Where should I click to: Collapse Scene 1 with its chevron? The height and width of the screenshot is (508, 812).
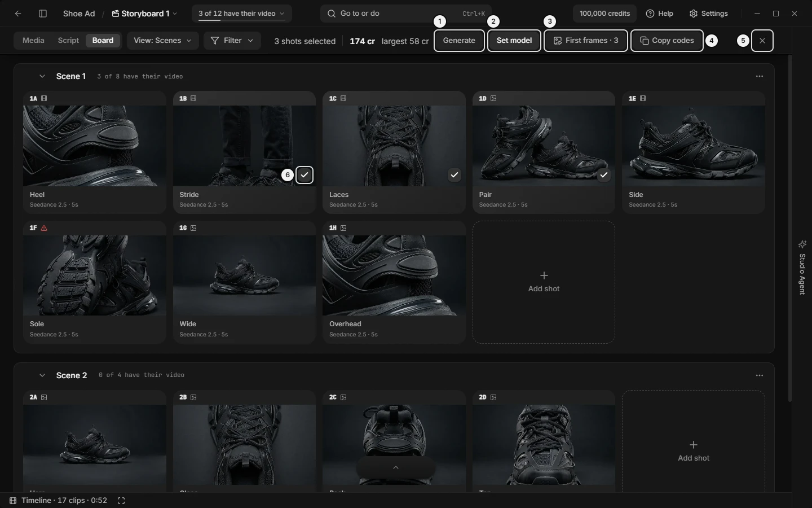[42, 76]
